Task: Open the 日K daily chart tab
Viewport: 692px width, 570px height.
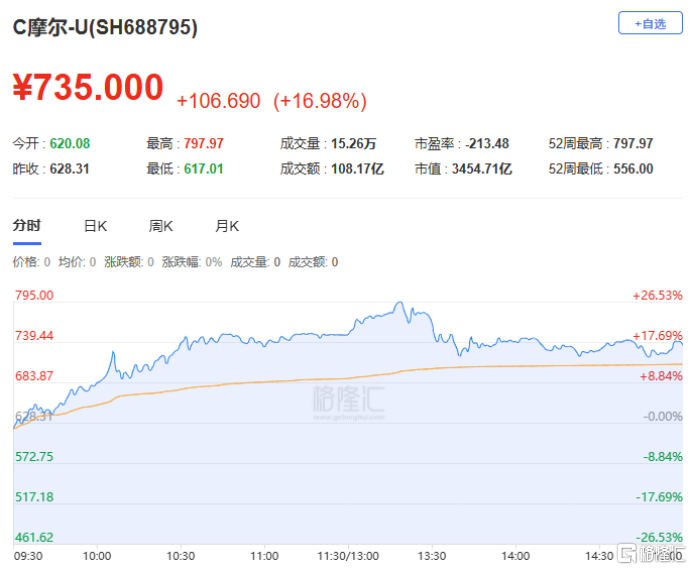Action: coord(95,226)
